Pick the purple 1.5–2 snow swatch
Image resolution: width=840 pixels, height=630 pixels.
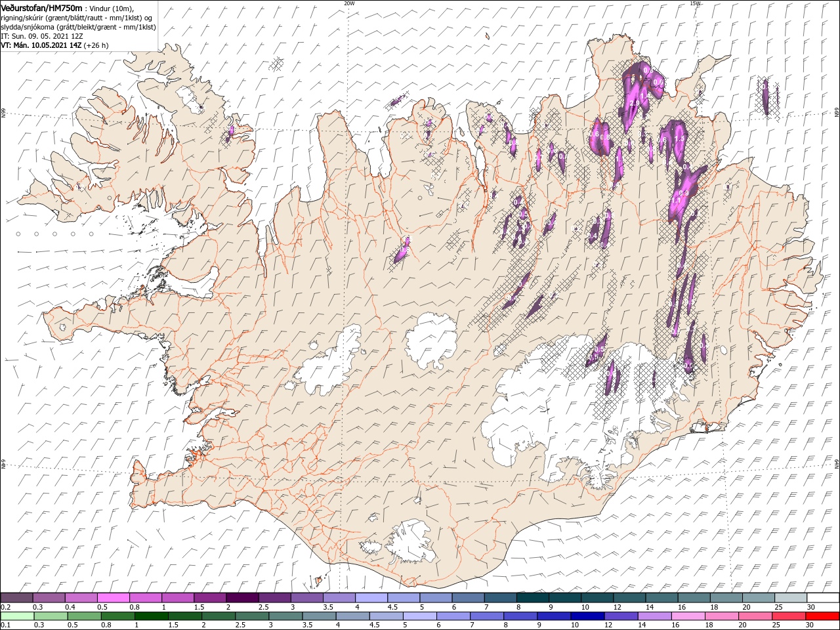tap(210, 597)
